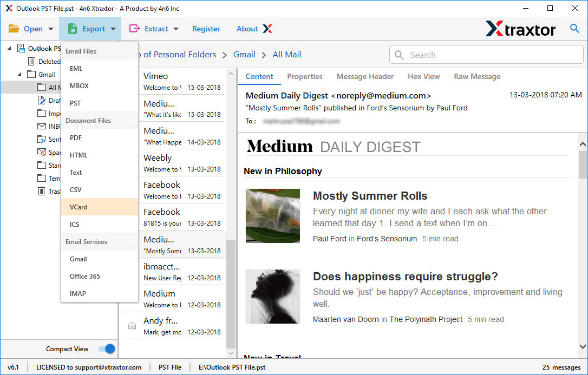Click the Trash bin icon in tree
Image resolution: width=588 pixels, height=375 pixels.
click(42, 191)
